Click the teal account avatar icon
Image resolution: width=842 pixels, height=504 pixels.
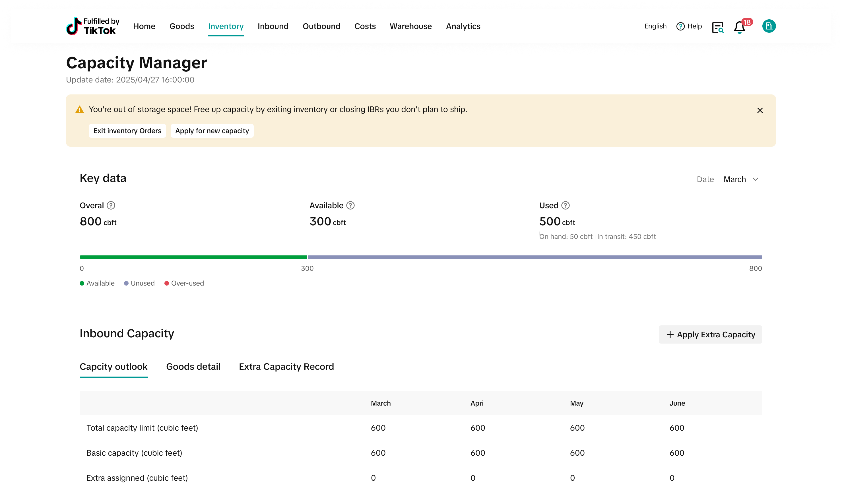point(769,26)
